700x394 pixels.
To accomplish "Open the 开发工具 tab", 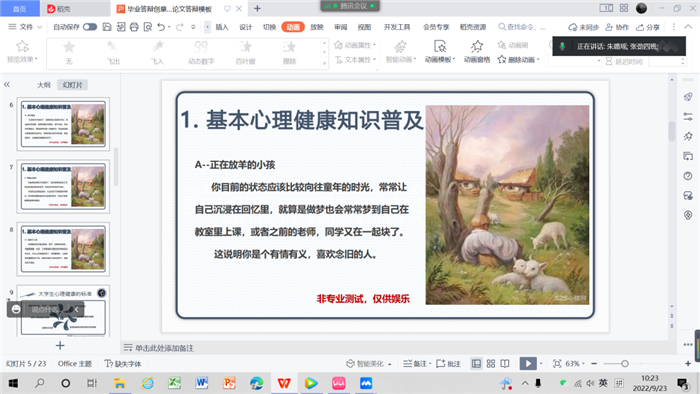I will [397, 27].
